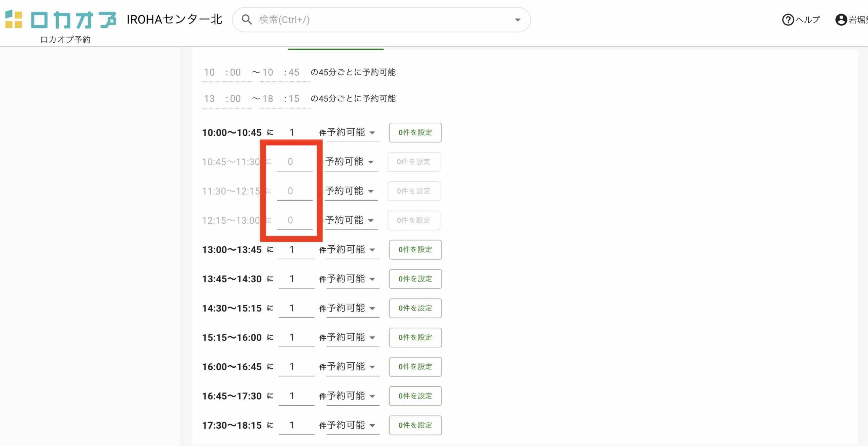Click 0件を設定 for 10:00〜10:45 slot

coord(415,133)
